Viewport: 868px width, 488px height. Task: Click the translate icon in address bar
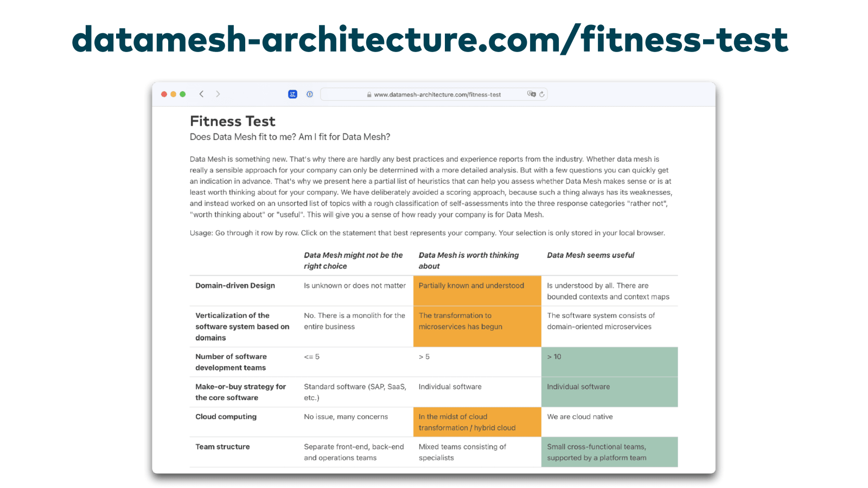coord(531,94)
